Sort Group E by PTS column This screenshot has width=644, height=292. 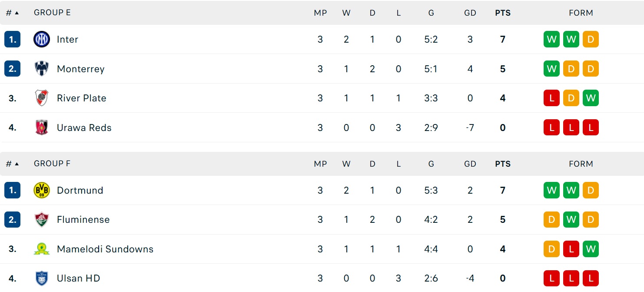pos(503,13)
